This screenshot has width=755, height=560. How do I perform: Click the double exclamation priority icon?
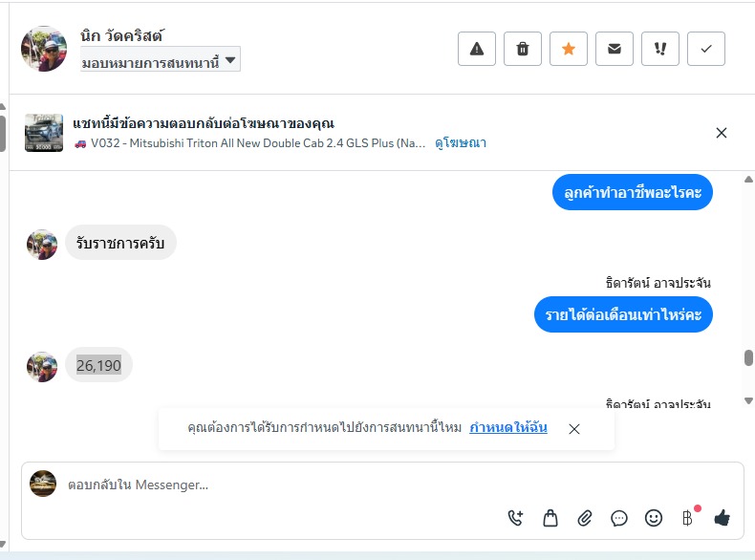point(660,49)
